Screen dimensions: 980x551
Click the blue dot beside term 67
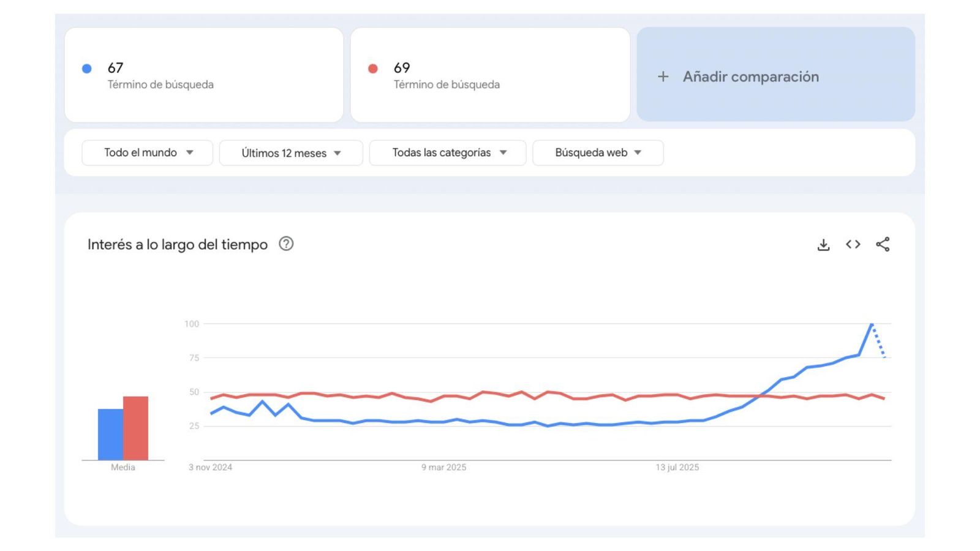click(x=86, y=68)
